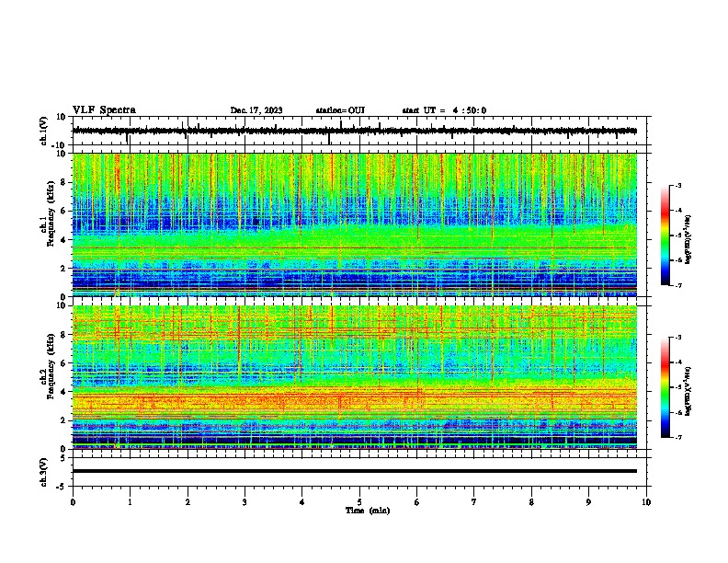Click time axis tick label "1"
This screenshot has width=728, height=563.
click(x=130, y=502)
